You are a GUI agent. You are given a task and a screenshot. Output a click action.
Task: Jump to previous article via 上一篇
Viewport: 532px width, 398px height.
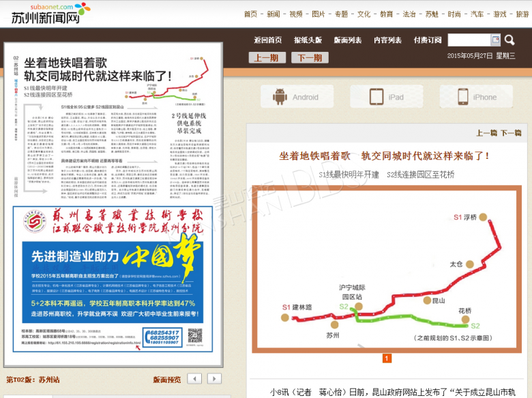(x=486, y=132)
